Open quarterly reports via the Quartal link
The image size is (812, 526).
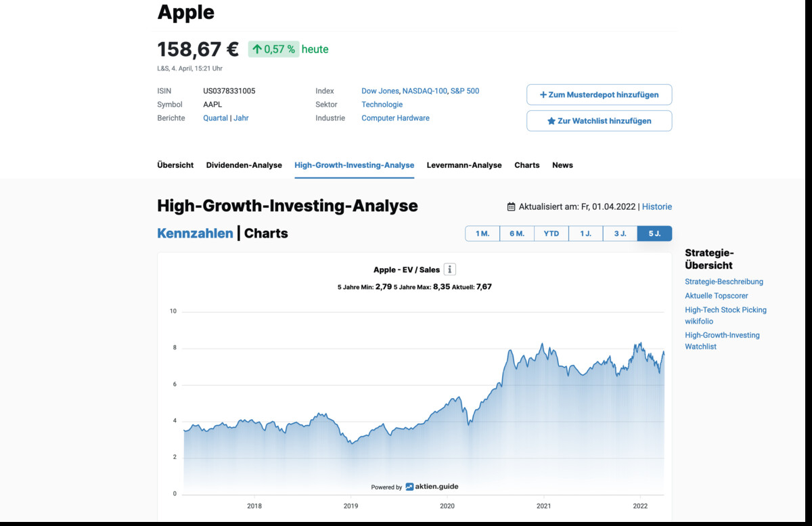(x=215, y=118)
